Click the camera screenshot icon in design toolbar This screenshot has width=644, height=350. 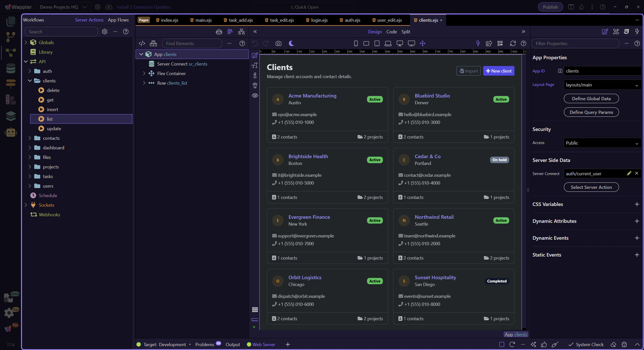pyautogui.click(x=278, y=44)
